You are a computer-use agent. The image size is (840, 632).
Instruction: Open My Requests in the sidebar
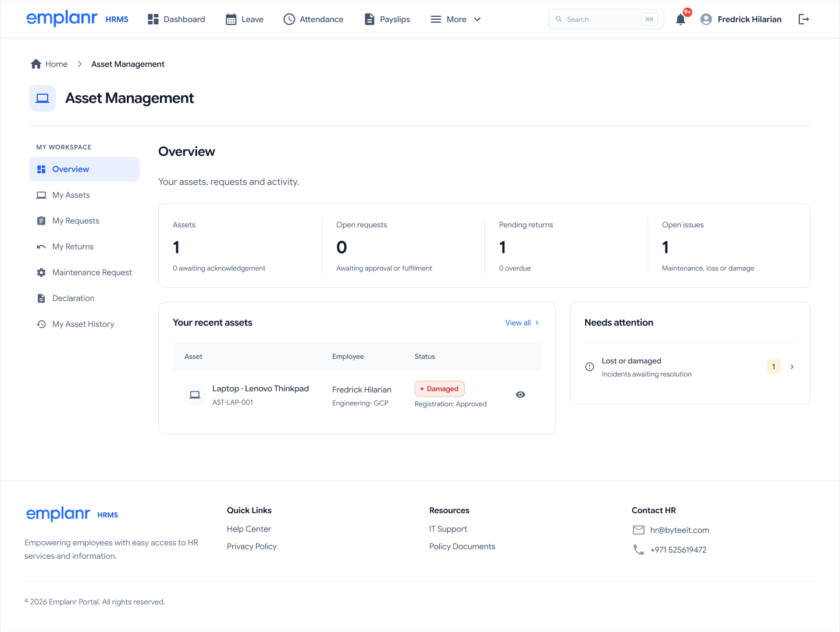(x=84, y=221)
